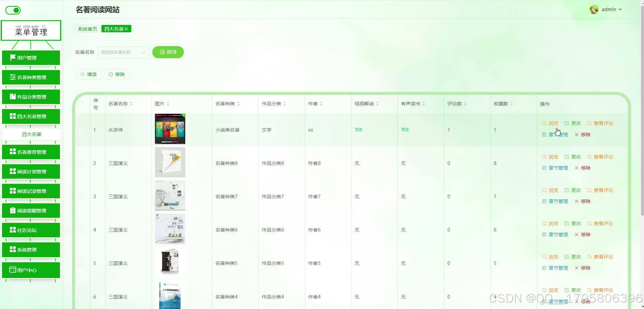Sort by 名著种类 column
The width and height of the screenshot is (644, 309).
tap(238, 104)
